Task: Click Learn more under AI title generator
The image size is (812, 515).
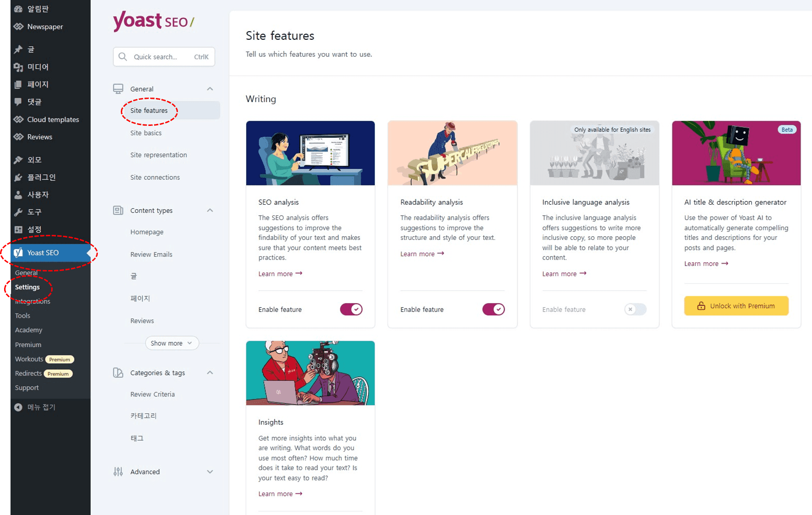Action: pyautogui.click(x=706, y=264)
